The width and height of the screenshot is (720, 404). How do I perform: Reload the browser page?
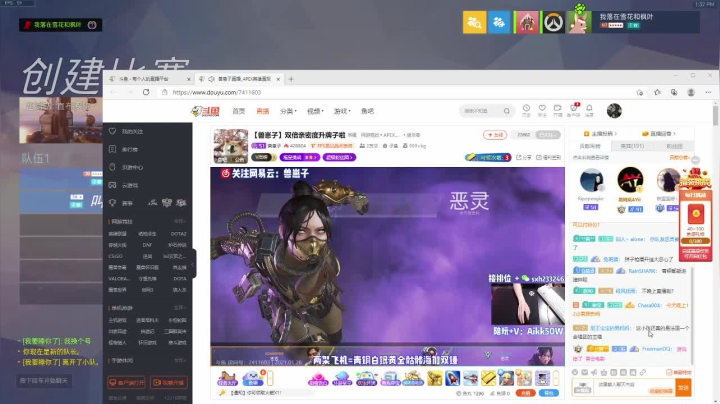click(x=146, y=92)
